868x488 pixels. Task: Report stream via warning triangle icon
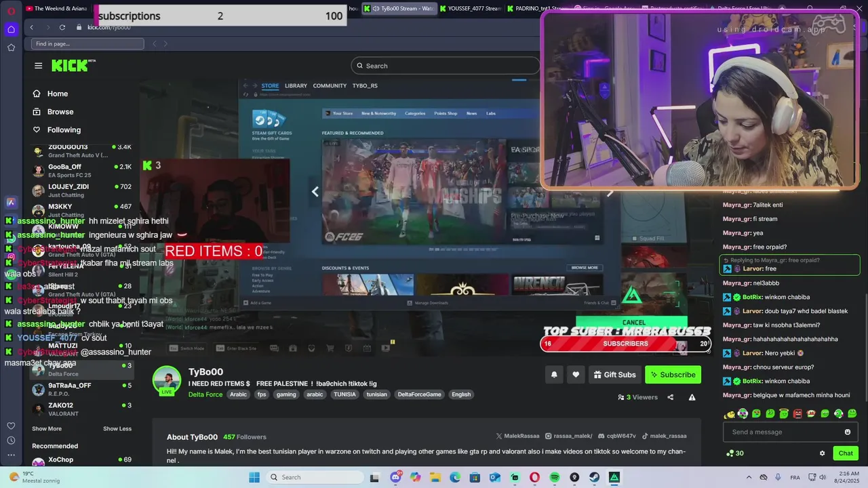click(x=692, y=397)
